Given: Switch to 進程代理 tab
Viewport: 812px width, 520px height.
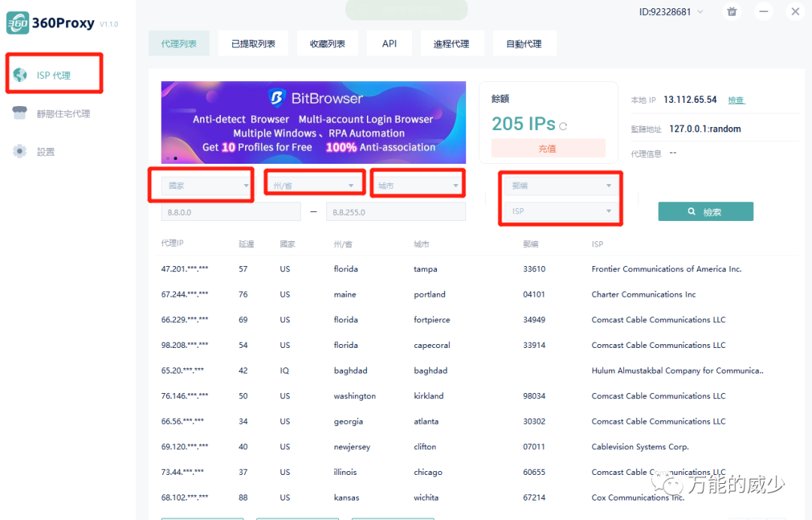Looking at the screenshot, I should (452, 44).
